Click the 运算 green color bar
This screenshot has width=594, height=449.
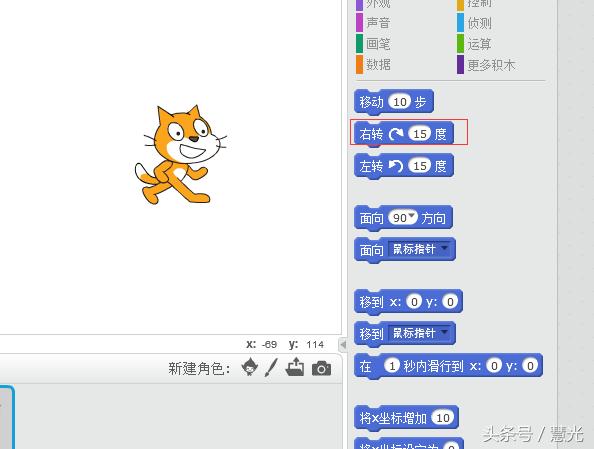point(460,44)
